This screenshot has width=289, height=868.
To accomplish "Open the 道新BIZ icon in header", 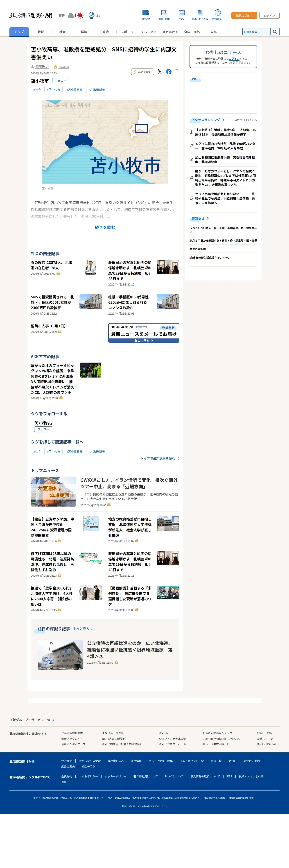I will click(x=146, y=13).
